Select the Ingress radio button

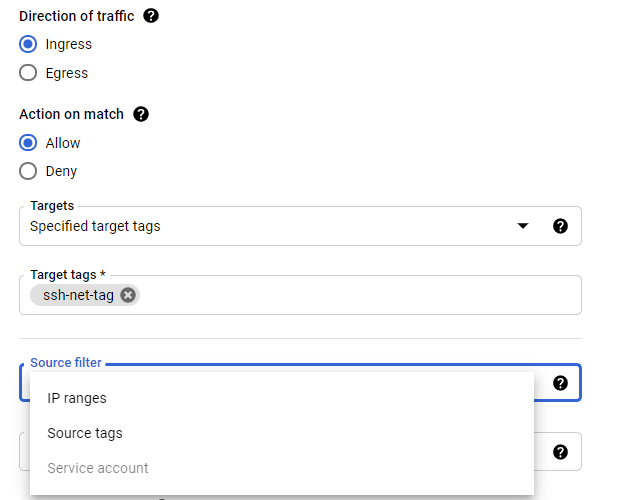28,44
